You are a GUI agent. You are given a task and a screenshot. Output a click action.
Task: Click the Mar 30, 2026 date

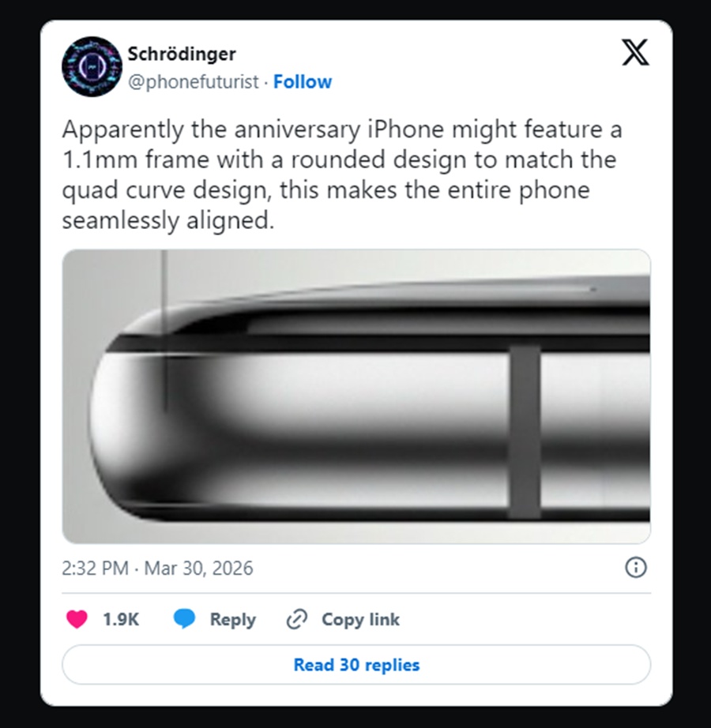pyautogui.click(x=199, y=569)
